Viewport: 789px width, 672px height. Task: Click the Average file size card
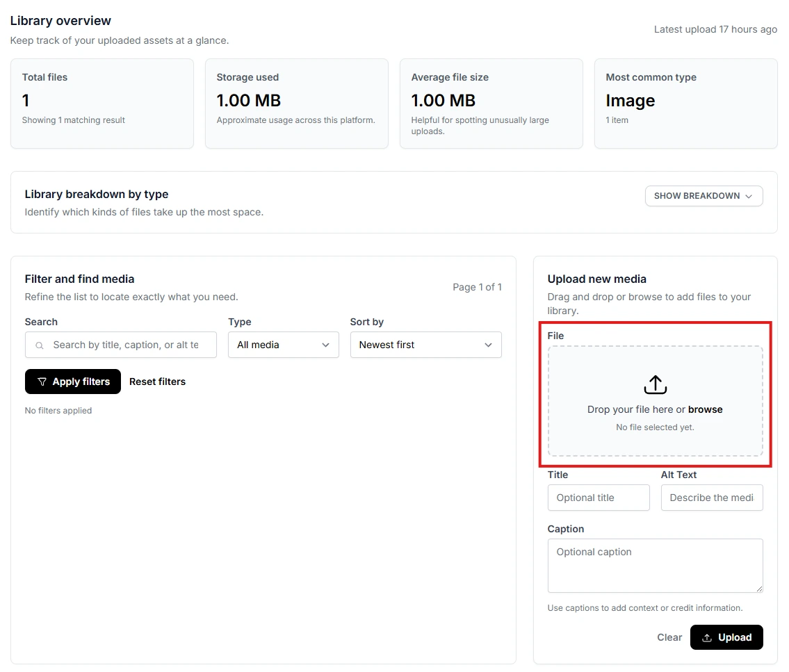point(491,103)
